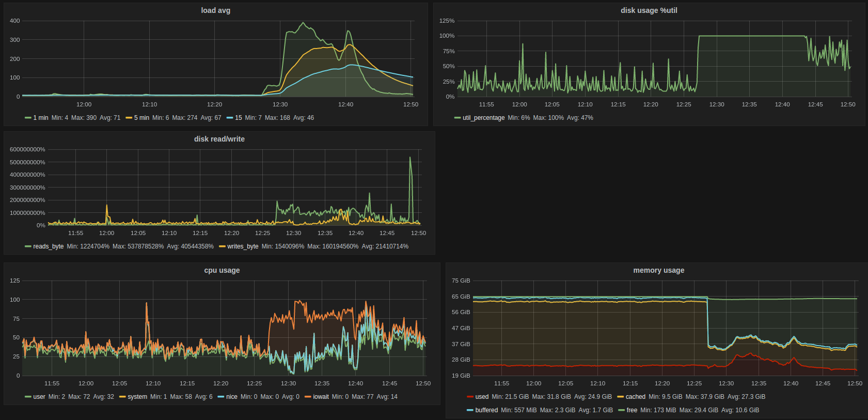Click 'Max: 100%' in disk usage legend
This screenshot has height=420, width=868.
point(548,118)
